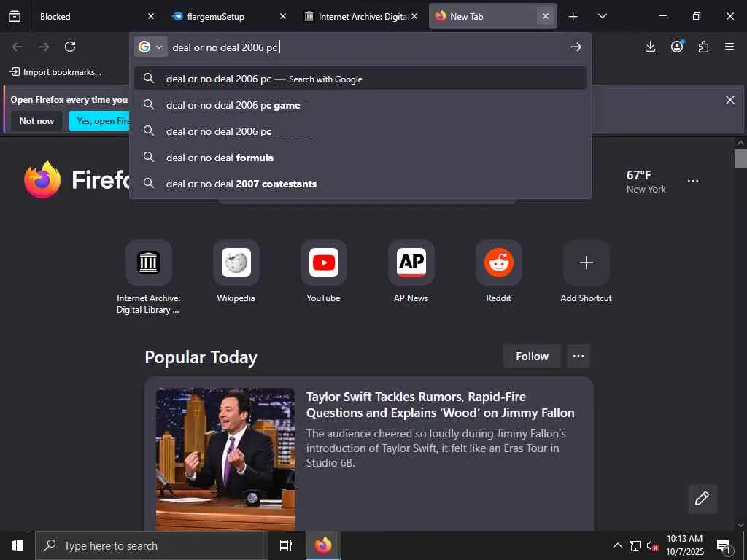Open Popular Today more options menu
Viewport: 747px width, 560px height.
point(578,356)
